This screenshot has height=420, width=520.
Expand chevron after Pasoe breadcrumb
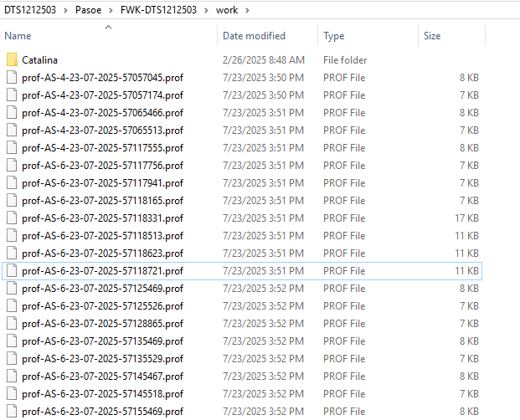[x=111, y=10]
